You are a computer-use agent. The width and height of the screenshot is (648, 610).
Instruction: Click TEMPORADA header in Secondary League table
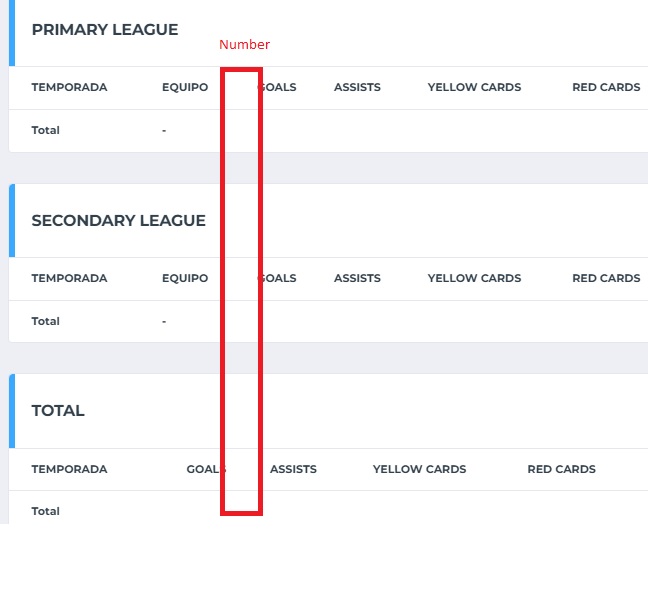click(69, 278)
